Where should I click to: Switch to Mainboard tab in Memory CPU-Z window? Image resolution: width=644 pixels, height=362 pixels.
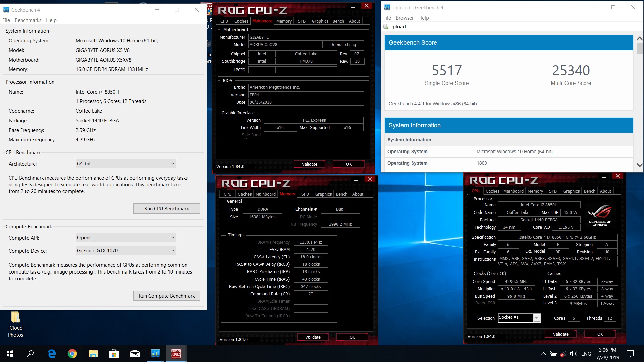click(x=265, y=194)
